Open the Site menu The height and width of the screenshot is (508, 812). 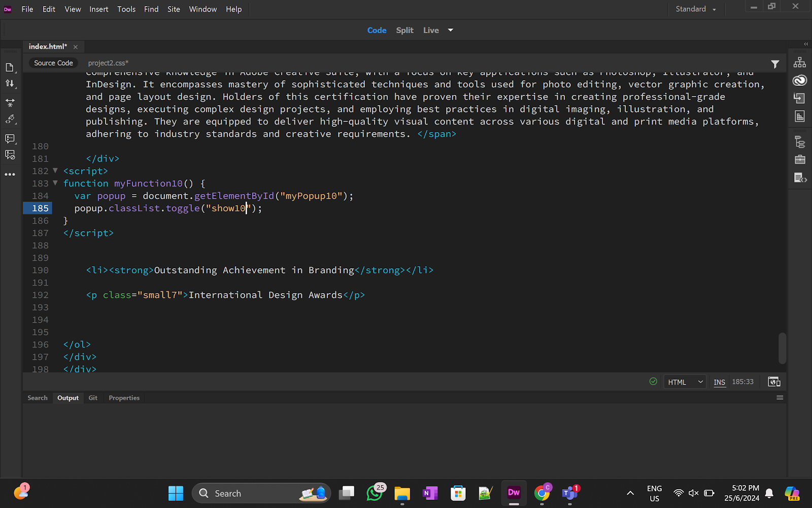174,9
